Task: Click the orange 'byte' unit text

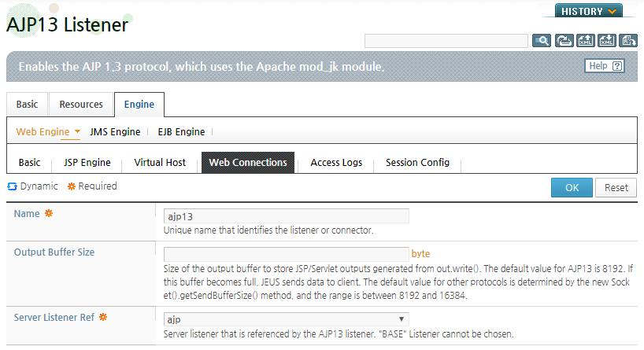Action: (420, 254)
